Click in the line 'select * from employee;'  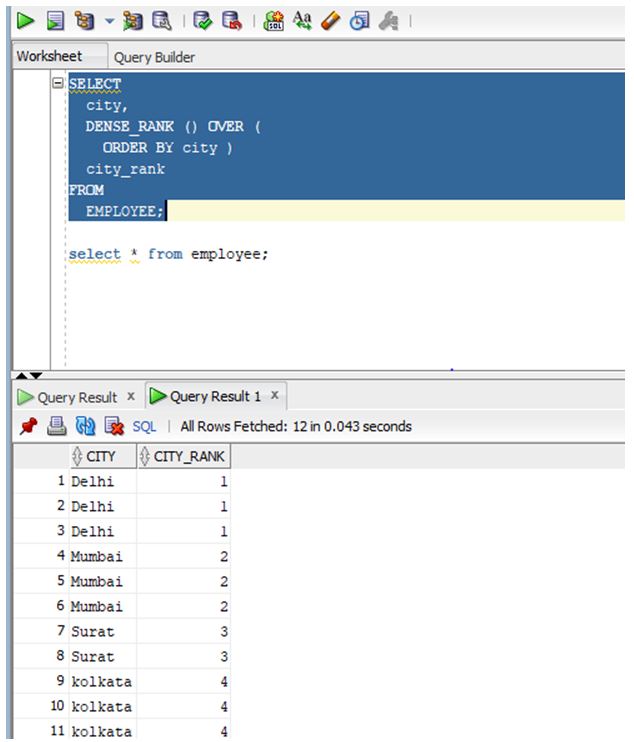(x=168, y=254)
